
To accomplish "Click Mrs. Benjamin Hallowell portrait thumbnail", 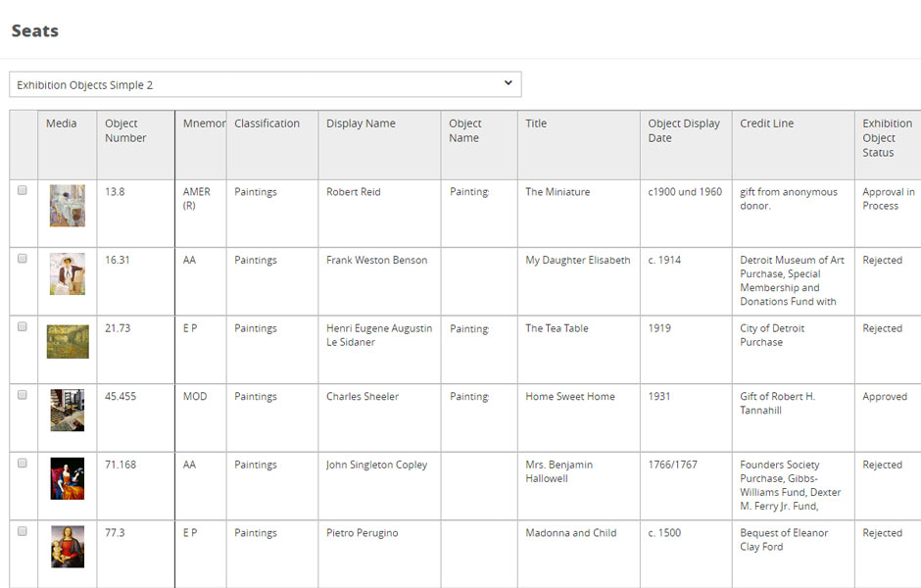I will 68,478.
